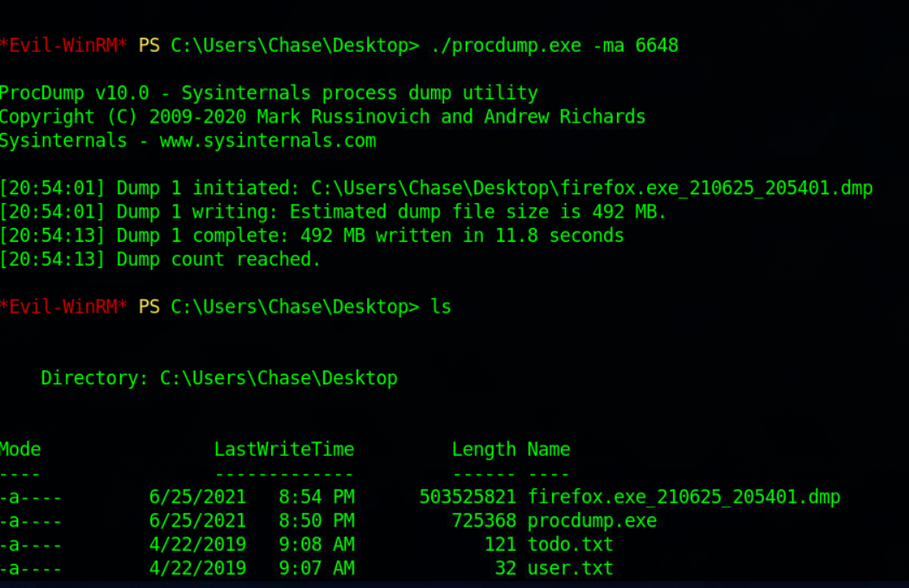This screenshot has width=909, height=588.
Task: Click the 'Copyright (C) 2009-2020 Mark Russinovich' line
Action: 322,117
